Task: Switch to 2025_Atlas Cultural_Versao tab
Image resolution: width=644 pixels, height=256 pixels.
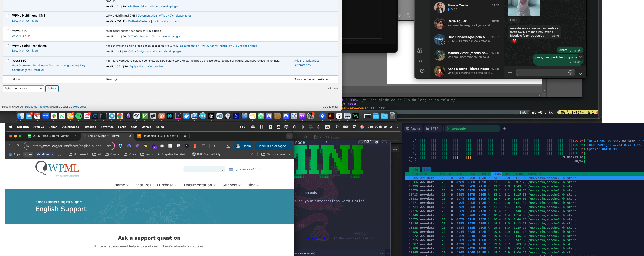Action: pyautogui.click(x=52, y=136)
